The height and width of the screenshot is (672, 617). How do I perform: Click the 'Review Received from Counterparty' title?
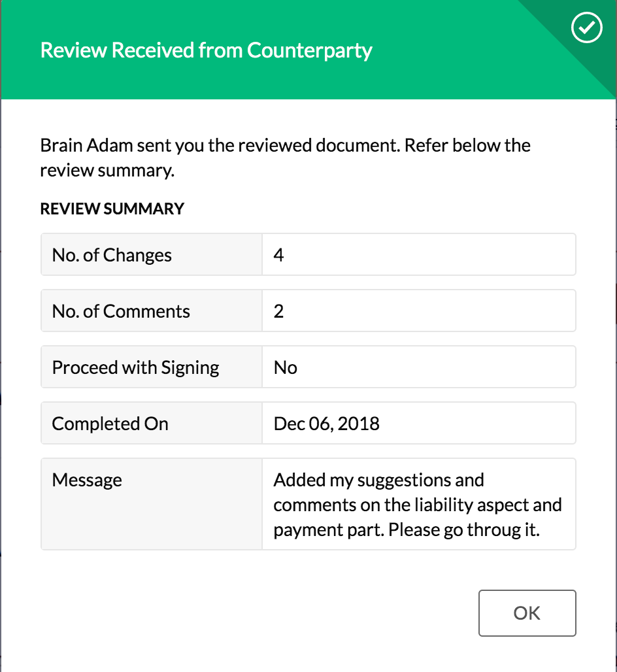point(206,50)
